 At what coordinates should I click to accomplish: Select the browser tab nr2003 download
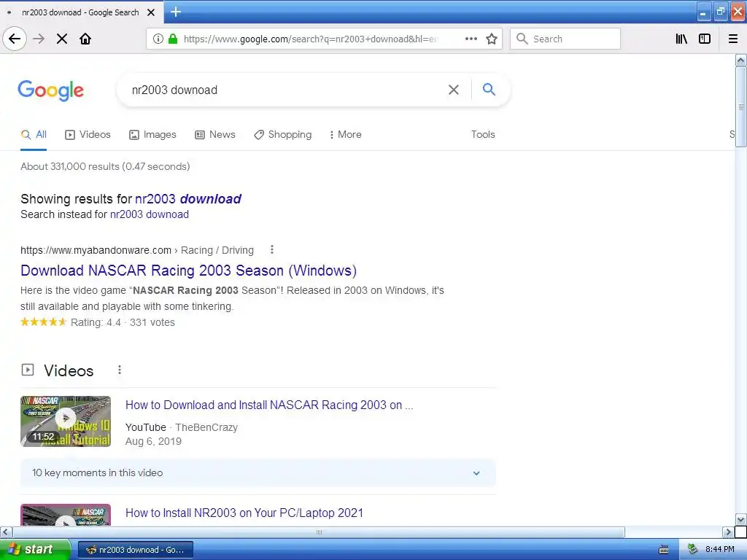80,12
